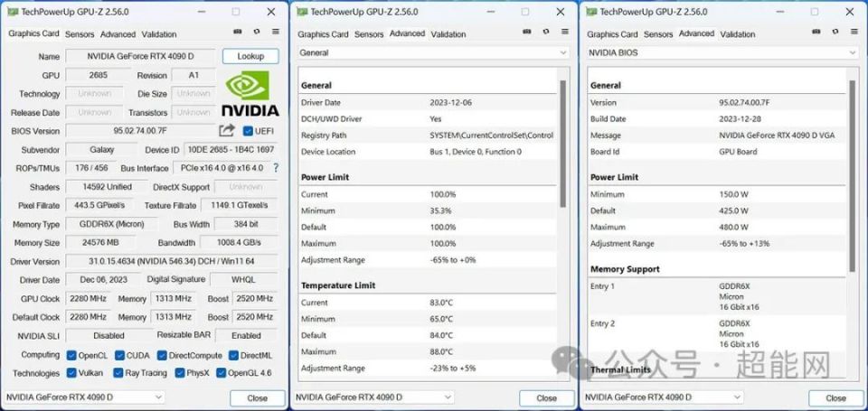
Task: Switch to Sensors tab in left window
Action: tap(80, 34)
